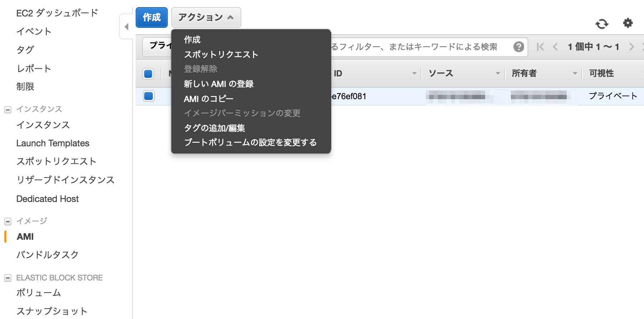The width and height of the screenshot is (644, 319).
Task: Open 制限 in the sidebar
Action: (25, 86)
